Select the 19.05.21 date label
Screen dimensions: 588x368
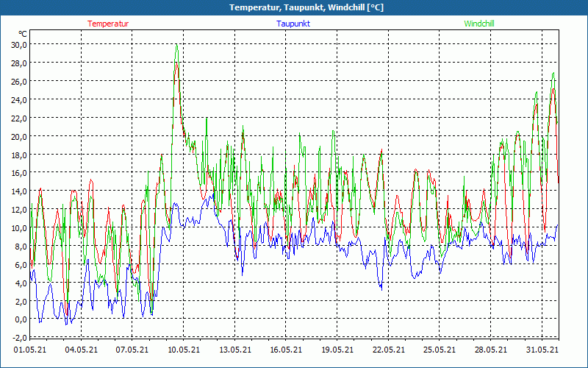(337, 350)
